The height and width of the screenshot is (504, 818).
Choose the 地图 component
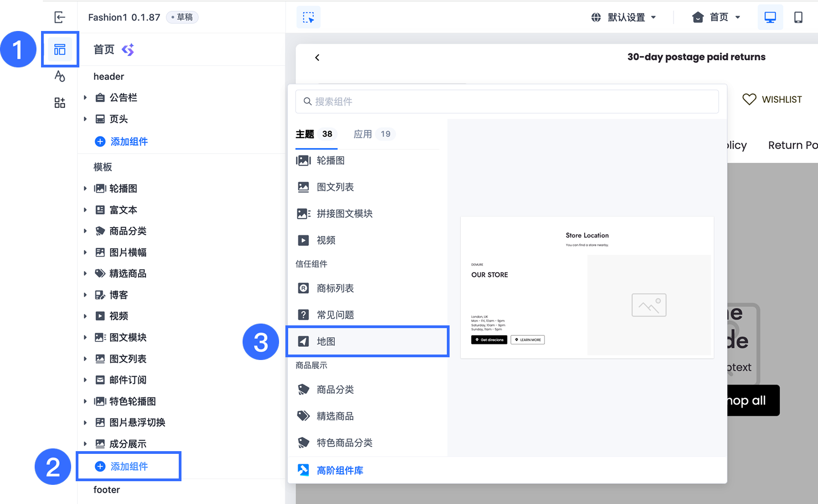click(x=368, y=341)
